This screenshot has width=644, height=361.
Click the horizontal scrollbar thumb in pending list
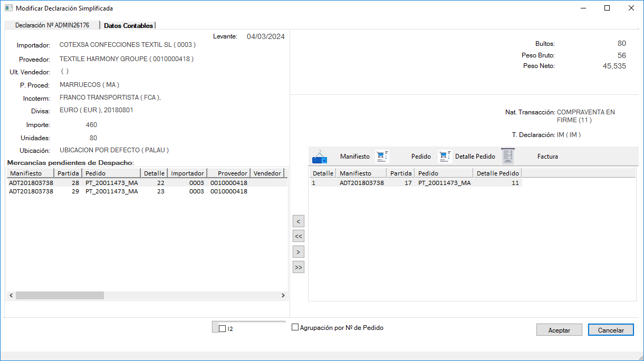click(60, 296)
